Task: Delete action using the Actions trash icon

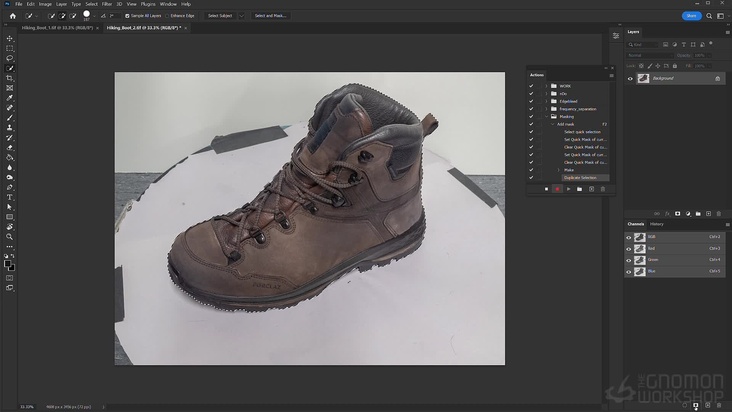Action: [603, 189]
